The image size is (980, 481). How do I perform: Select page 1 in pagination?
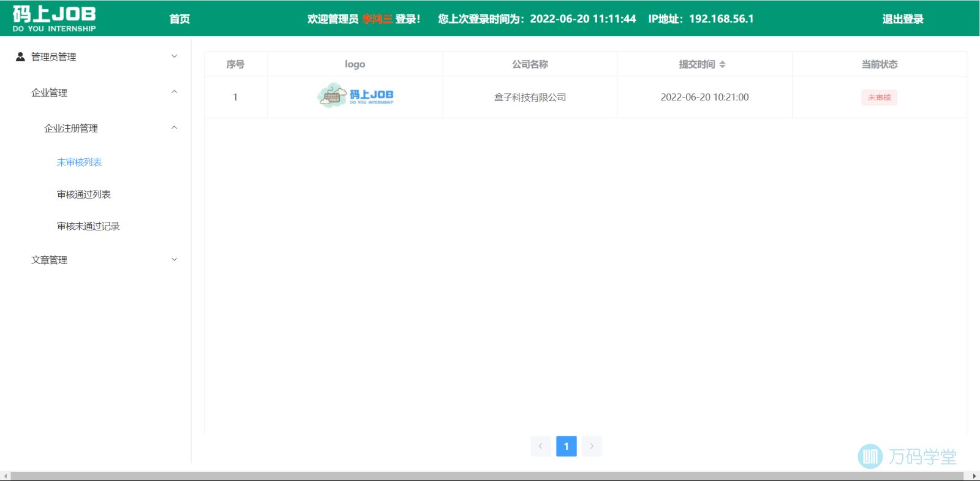click(x=567, y=446)
